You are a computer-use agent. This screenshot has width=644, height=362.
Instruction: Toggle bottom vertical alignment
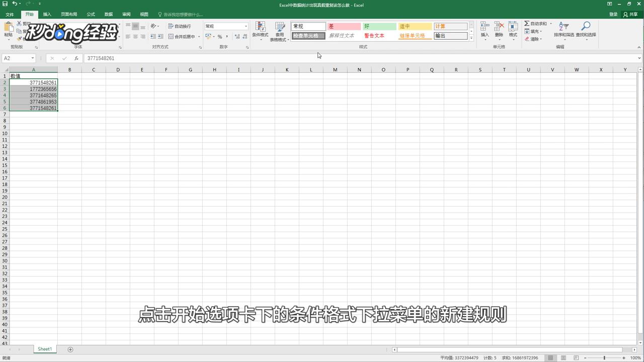pos(143,26)
